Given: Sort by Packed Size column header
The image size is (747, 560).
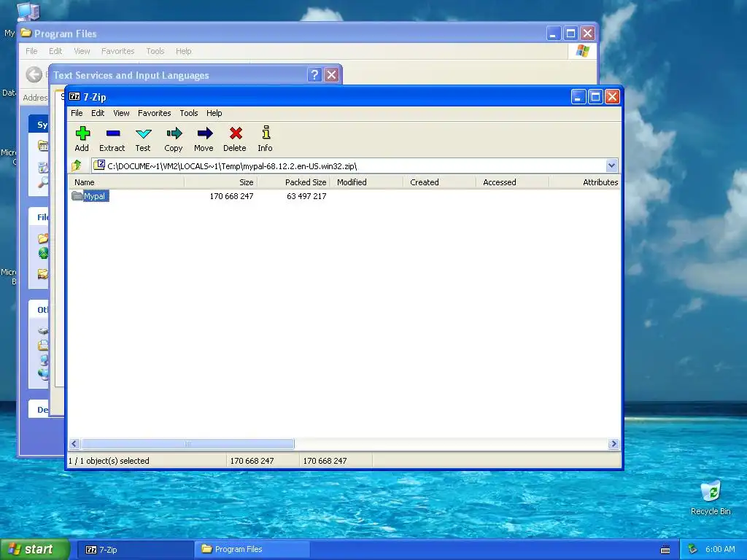Looking at the screenshot, I should [293, 182].
